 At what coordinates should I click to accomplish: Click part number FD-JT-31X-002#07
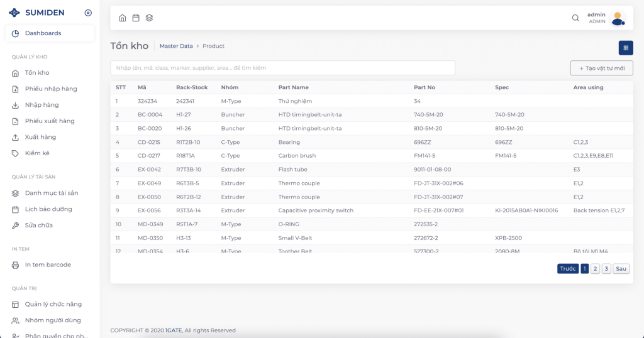tap(438, 197)
